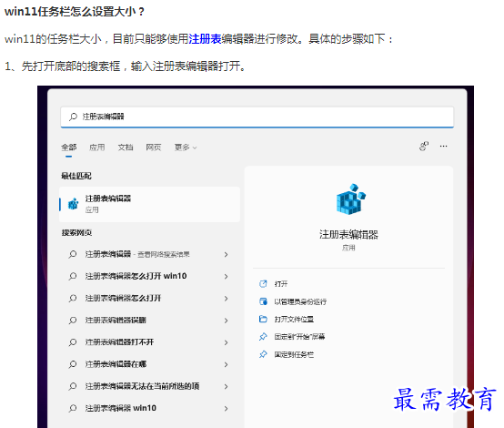
Task: Click the 注册表编辑器 title in preview pane
Action: (348, 234)
